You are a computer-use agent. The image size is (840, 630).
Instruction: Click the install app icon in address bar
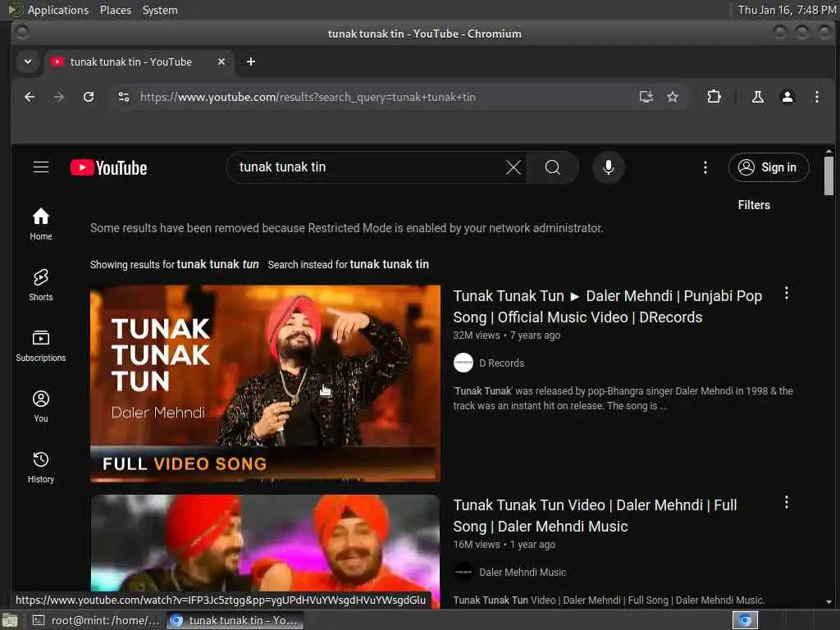click(x=646, y=97)
